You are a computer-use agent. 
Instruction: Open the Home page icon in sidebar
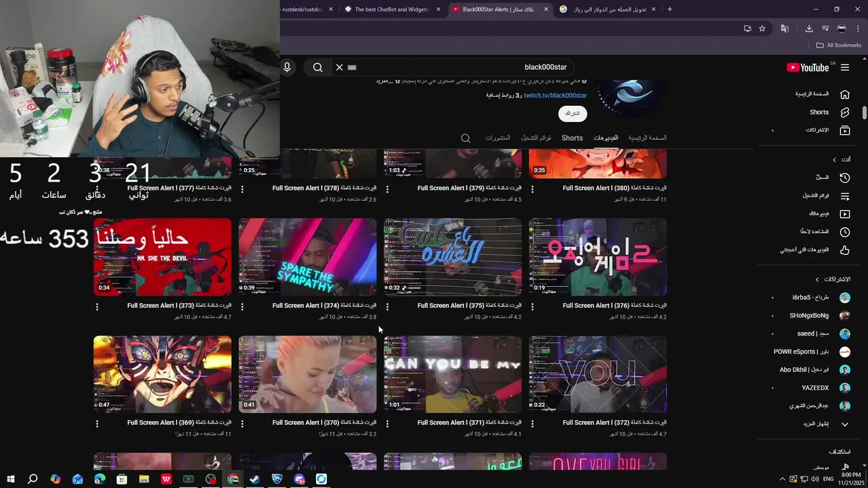(845, 94)
